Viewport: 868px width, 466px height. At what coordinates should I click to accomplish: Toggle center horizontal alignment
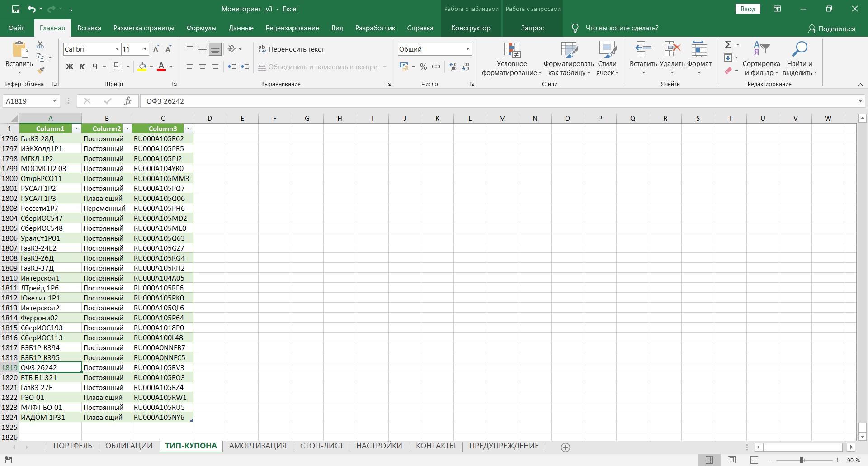(x=203, y=67)
